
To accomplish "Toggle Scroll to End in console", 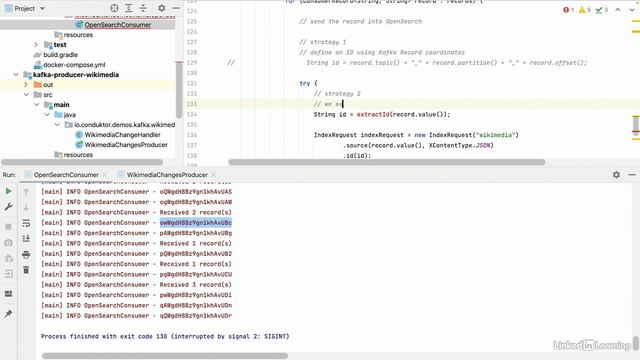I will tap(26, 238).
